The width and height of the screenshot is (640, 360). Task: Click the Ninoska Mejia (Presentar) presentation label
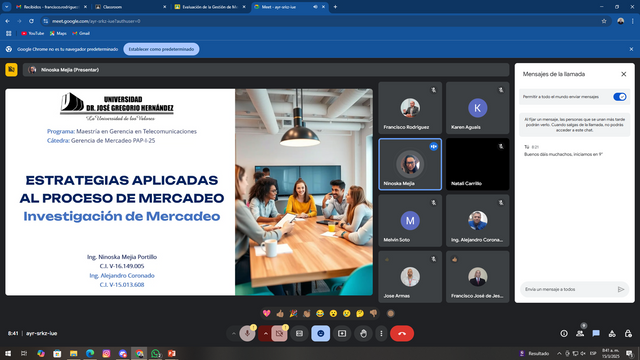70,70
